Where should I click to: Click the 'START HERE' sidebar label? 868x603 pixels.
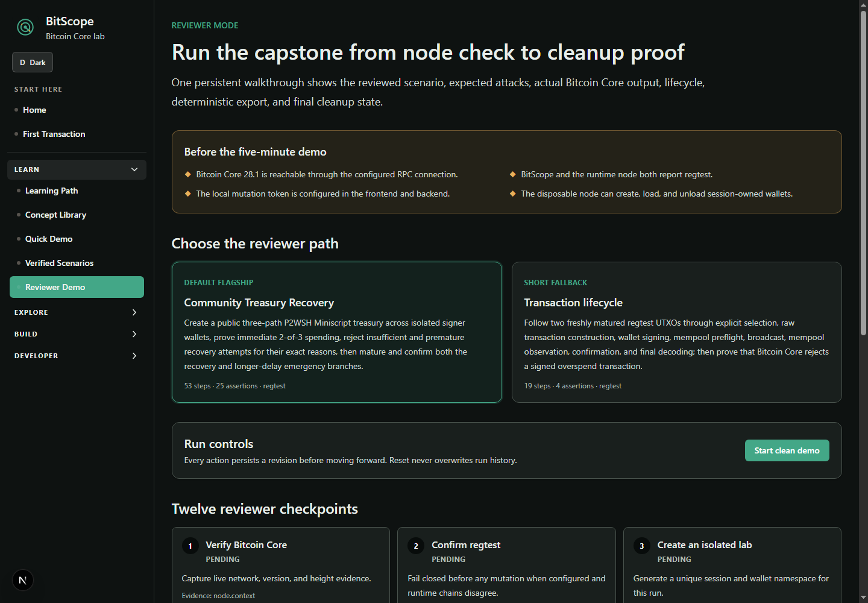click(x=39, y=89)
